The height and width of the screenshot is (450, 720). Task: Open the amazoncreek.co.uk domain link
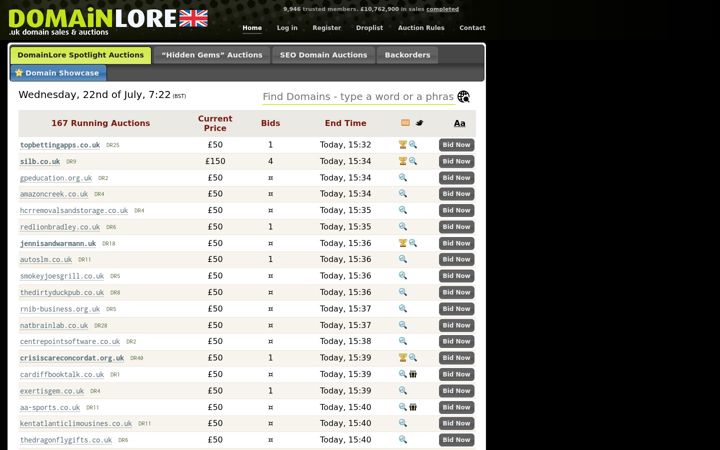coord(54,194)
